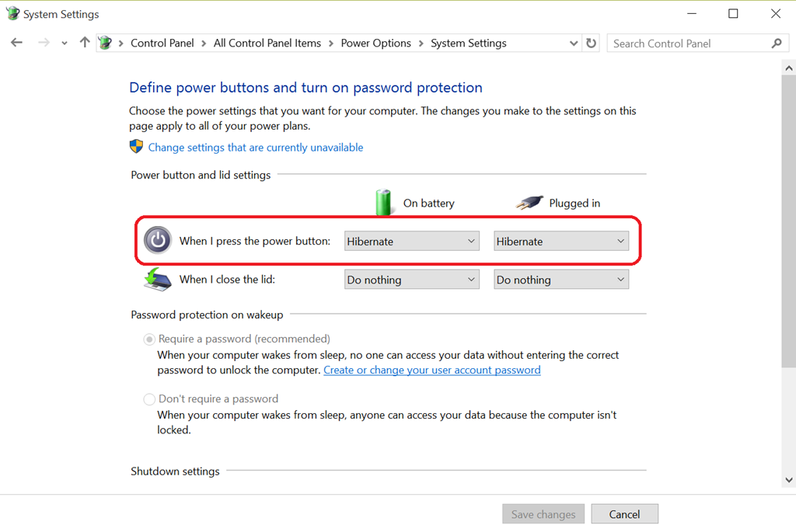This screenshot has height=532, width=796.
Task: Click the Cancel button
Action: [x=624, y=514]
